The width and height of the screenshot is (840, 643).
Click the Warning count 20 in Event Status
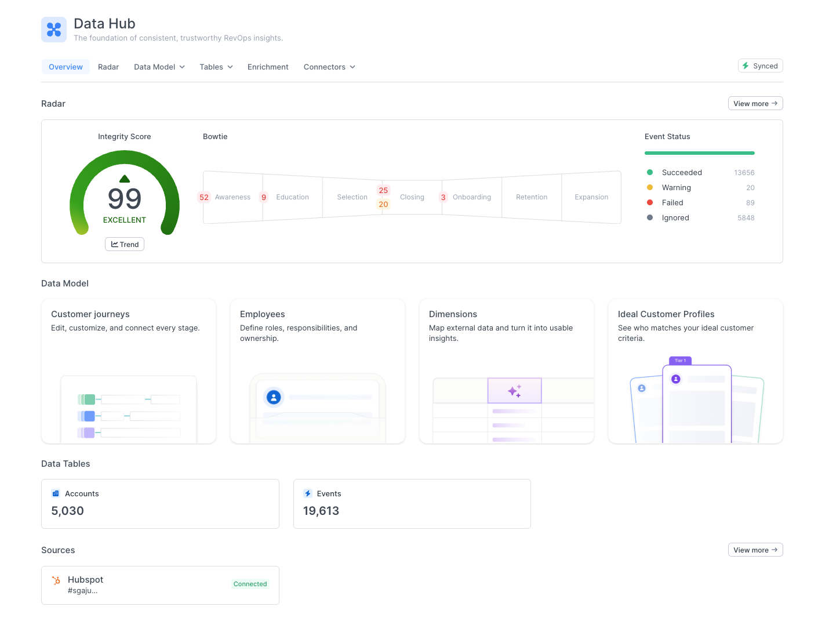pos(750,188)
